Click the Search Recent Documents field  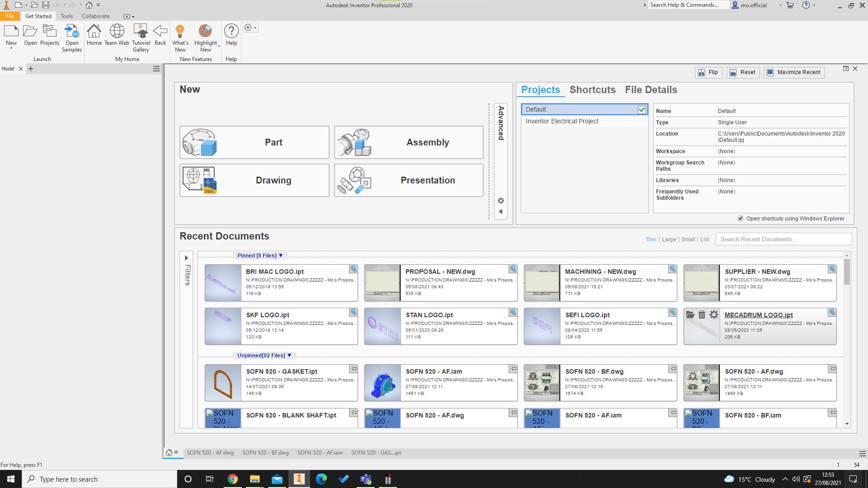click(x=783, y=239)
